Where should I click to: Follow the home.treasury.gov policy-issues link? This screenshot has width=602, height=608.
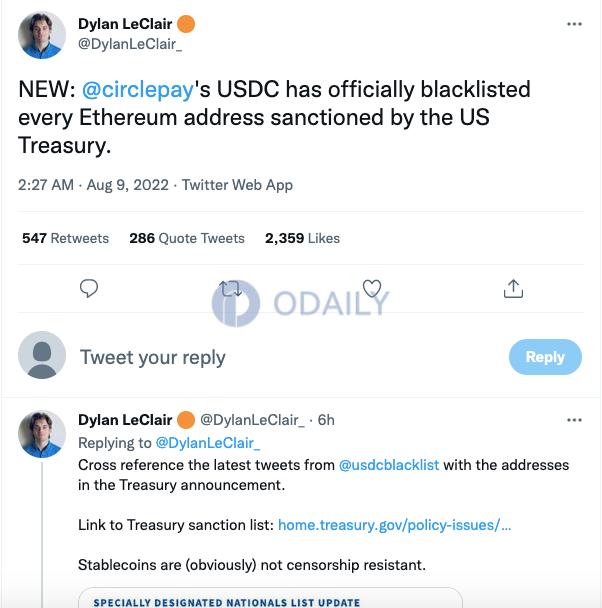click(x=395, y=525)
